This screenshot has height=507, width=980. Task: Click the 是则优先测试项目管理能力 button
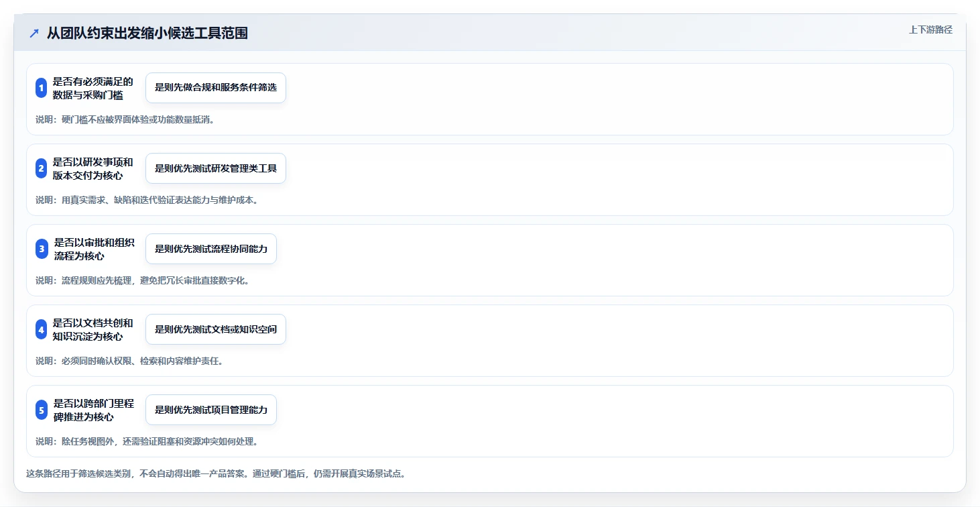pyautogui.click(x=211, y=410)
